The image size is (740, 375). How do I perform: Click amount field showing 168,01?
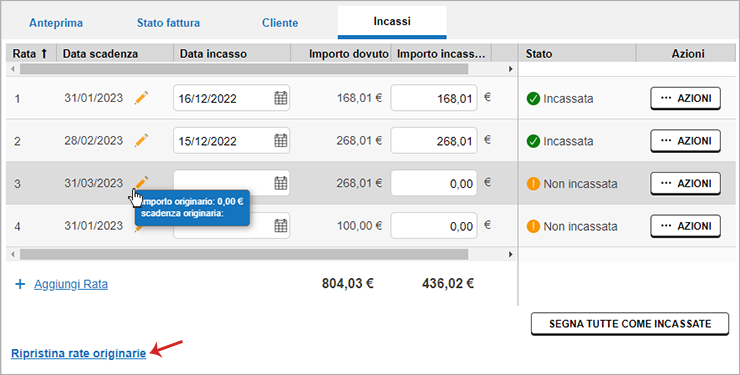pos(434,98)
